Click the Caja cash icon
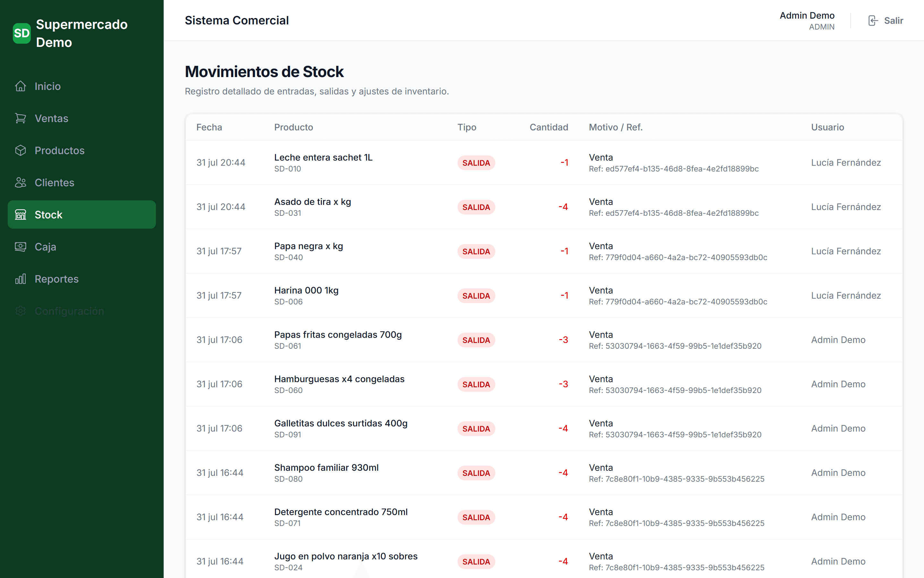 click(21, 247)
